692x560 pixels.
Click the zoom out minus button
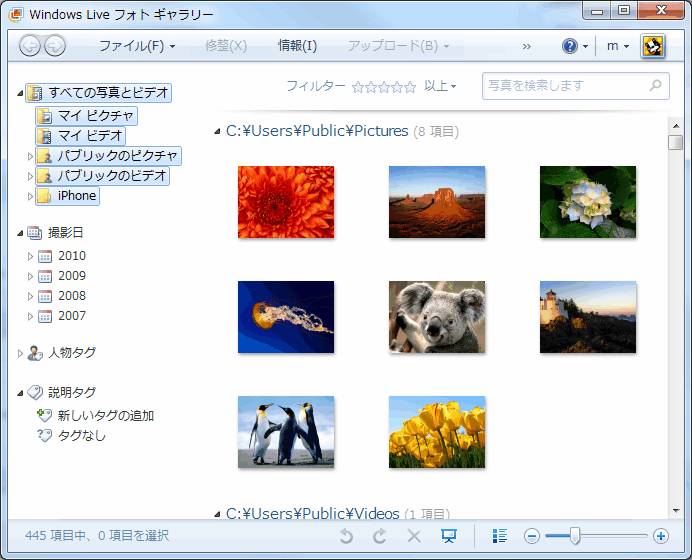532,536
